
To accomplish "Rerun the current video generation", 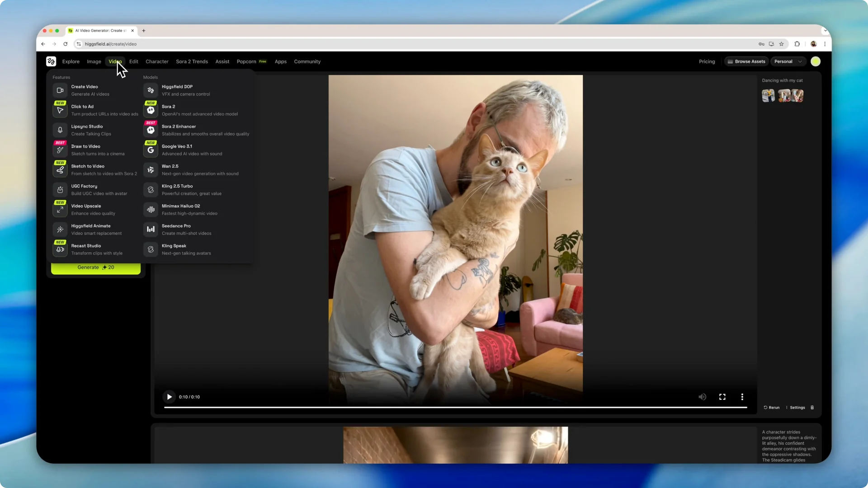I will [771, 407].
